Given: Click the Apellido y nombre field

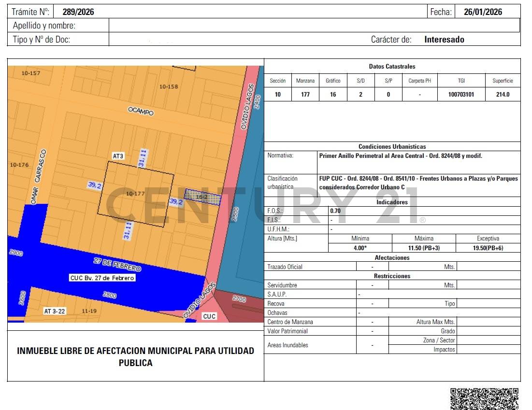Looking at the screenshot, I should click(314, 26).
